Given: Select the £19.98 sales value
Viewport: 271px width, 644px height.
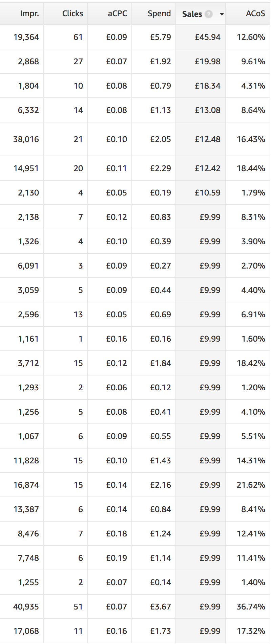Looking at the screenshot, I should click(208, 62).
